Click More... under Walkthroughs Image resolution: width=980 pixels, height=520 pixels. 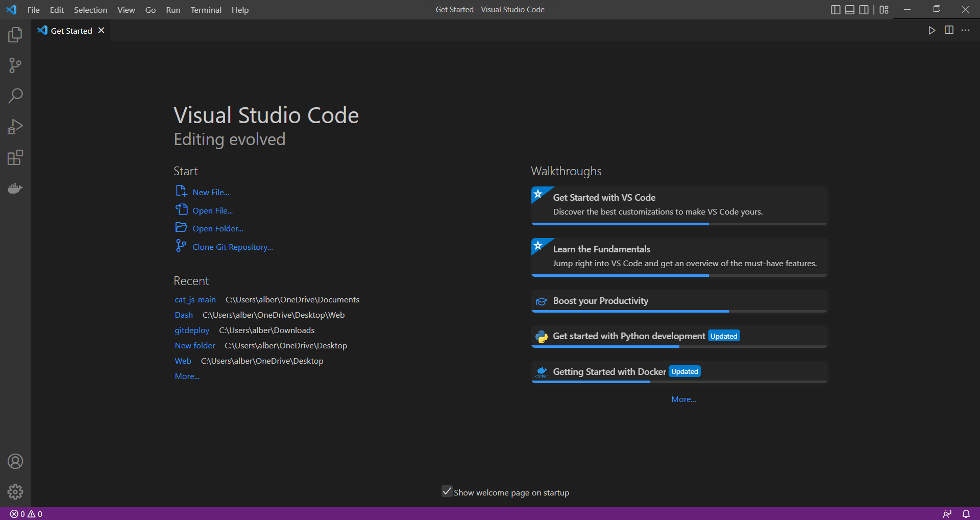coord(684,399)
